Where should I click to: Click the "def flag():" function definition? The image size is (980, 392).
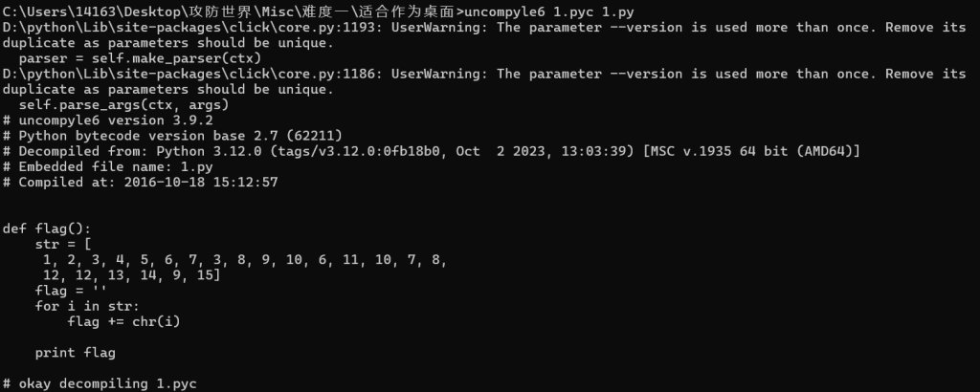click(46, 229)
